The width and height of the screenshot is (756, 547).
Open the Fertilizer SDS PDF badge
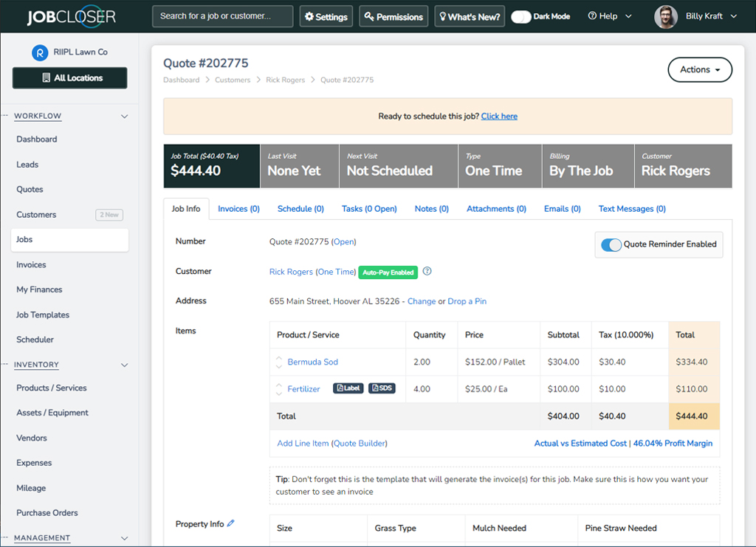pos(382,388)
